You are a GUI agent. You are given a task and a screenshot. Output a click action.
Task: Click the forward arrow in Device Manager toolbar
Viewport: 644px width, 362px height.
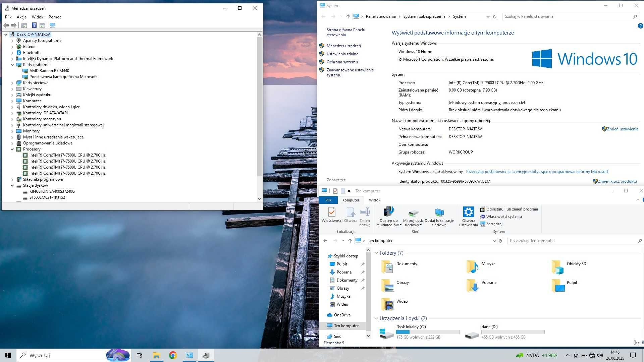pyautogui.click(x=14, y=25)
